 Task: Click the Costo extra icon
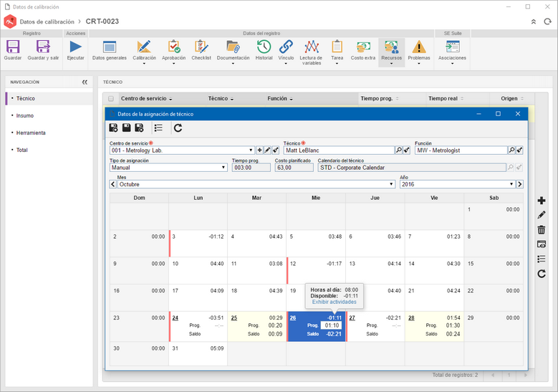click(x=363, y=47)
